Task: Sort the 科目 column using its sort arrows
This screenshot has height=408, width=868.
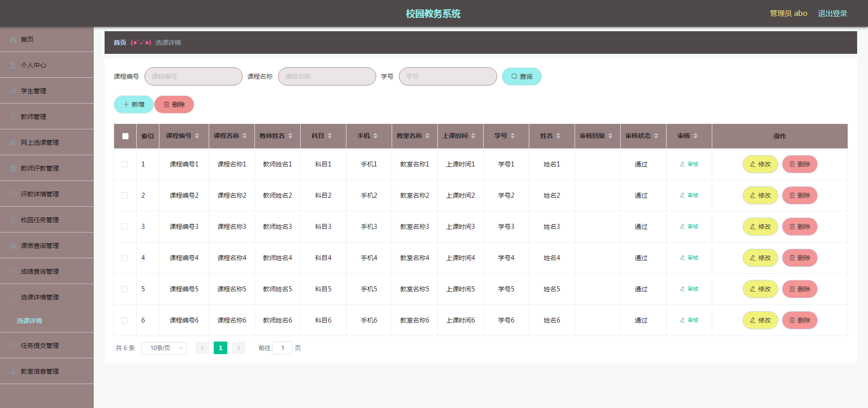Action: (330, 136)
